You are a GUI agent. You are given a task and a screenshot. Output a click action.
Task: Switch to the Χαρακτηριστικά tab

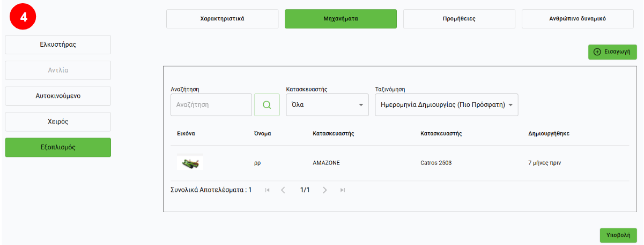tap(222, 18)
